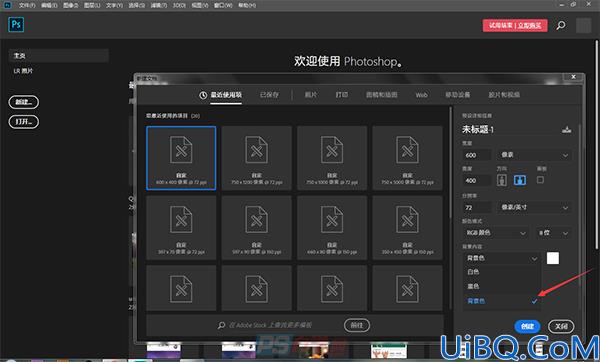Switch to the 图稿和插图 tab

point(382,95)
